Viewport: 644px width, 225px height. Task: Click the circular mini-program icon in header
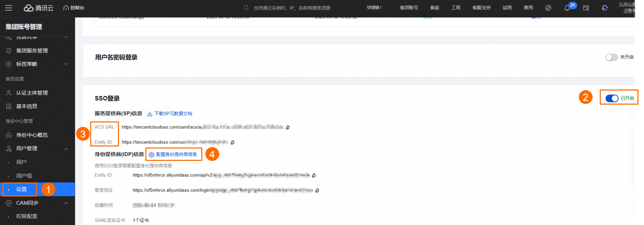[548, 8]
